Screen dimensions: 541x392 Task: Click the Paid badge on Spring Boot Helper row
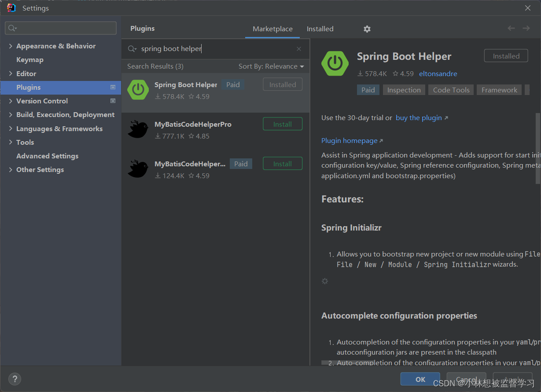tap(233, 84)
